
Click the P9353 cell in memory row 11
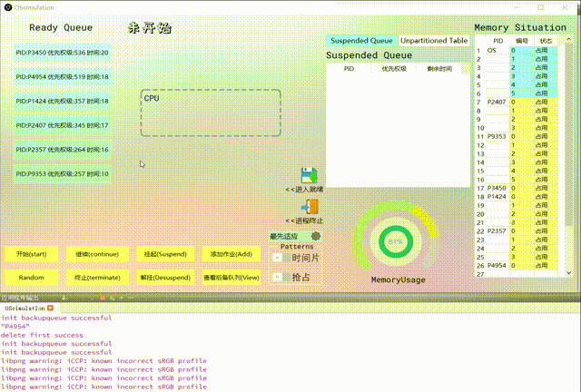coord(497,136)
